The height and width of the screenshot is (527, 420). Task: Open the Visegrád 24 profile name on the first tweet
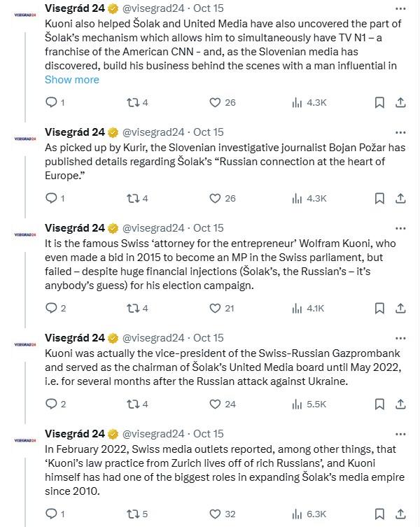pos(74,8)
